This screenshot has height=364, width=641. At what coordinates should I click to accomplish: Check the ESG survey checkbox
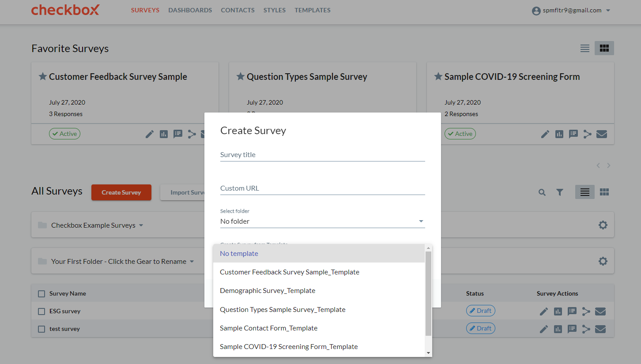coord(41,311)
